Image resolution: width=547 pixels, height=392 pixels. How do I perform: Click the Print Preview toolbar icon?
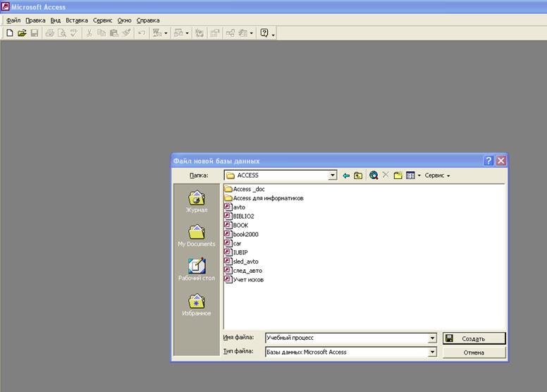[x=62, y=33]
